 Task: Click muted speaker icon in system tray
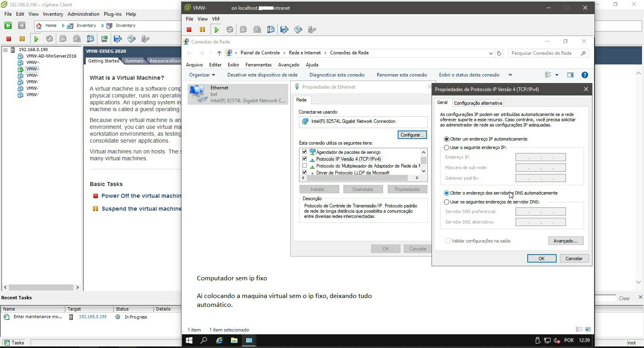coord(557,340)
